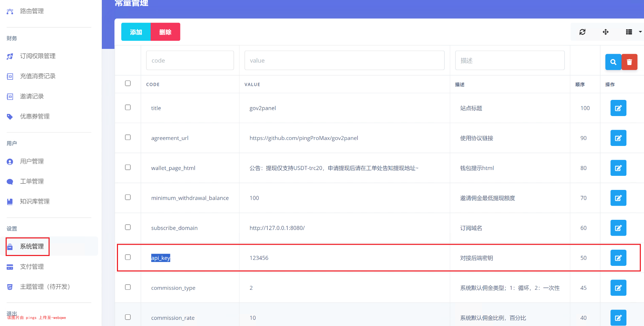Click the 支付管理 card icon
Image resolution: width=644 pixels, height=326 pixels.
(10, 267)
